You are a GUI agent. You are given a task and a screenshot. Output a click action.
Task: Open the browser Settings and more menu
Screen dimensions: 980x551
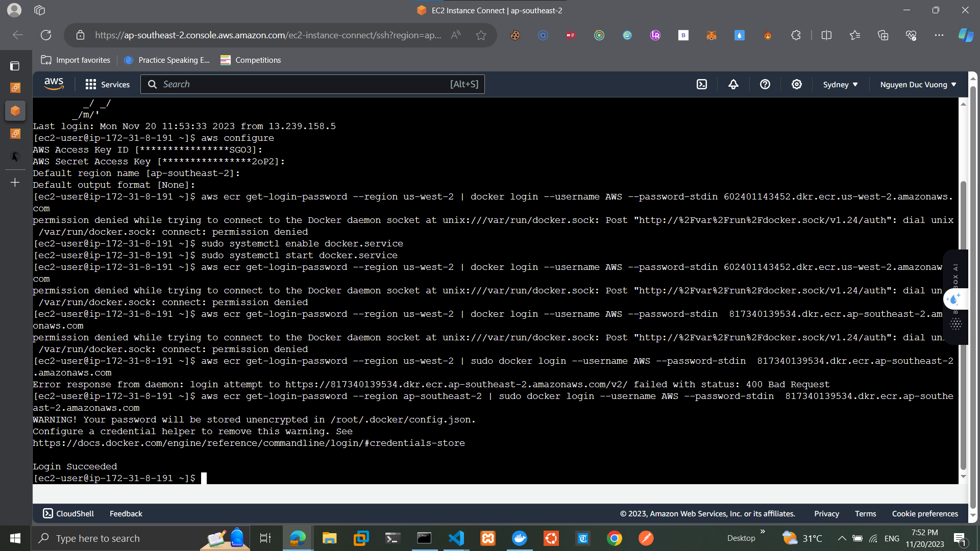tap(939, 35)
